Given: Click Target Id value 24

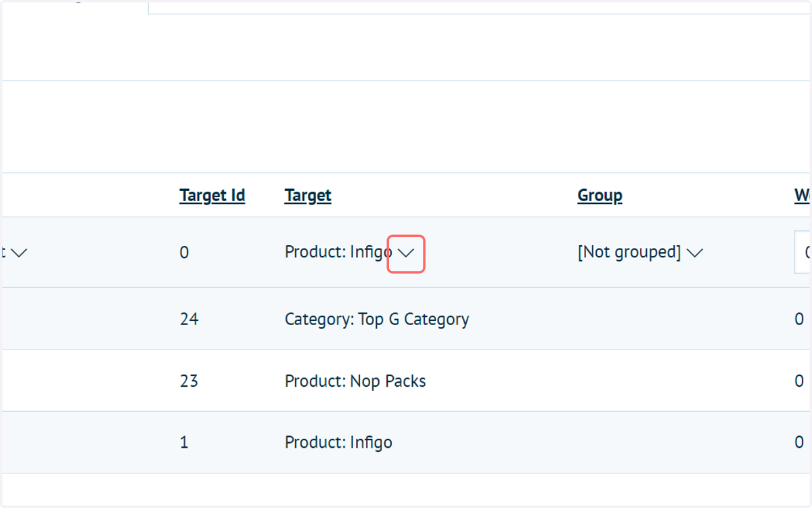Looking at the screenshot, I should [x=189, y=319].
